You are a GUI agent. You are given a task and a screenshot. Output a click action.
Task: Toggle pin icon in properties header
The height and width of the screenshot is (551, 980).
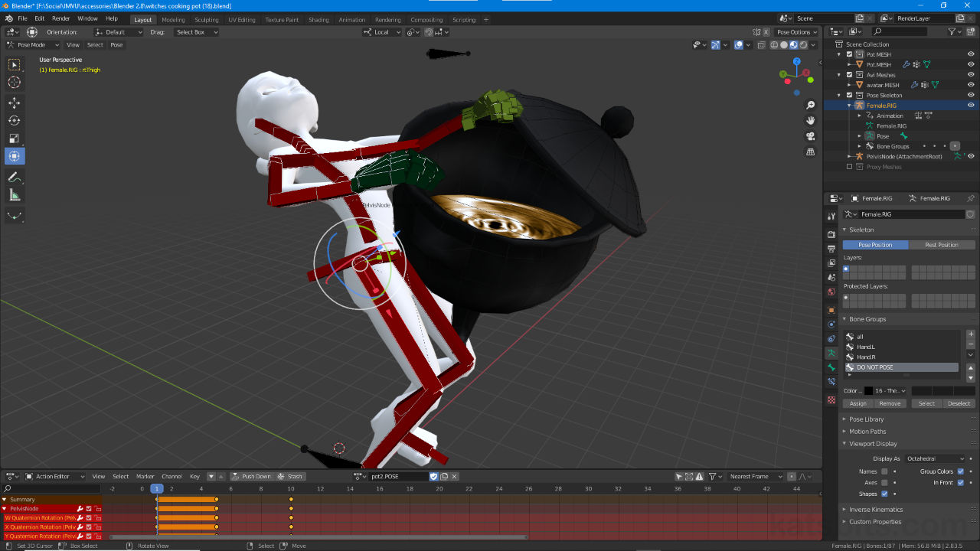(971, 198)
